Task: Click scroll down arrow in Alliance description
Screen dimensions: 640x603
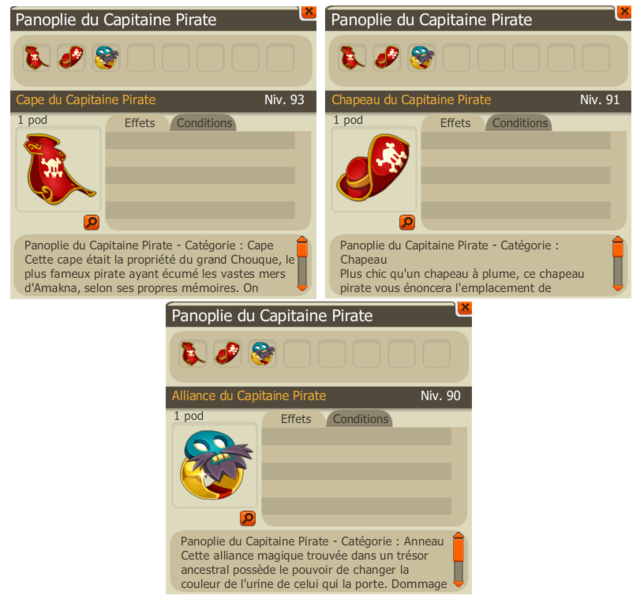Action: coord(459,584)
